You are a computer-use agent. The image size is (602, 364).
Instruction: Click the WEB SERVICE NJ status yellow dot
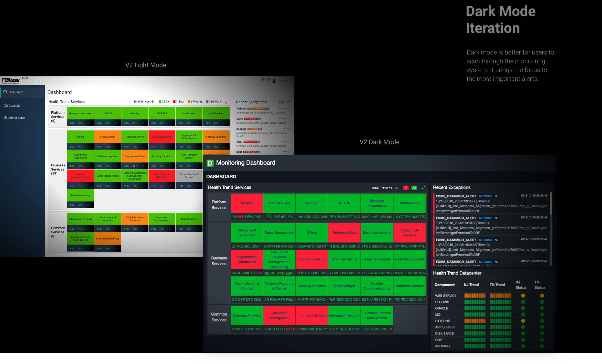523,296
